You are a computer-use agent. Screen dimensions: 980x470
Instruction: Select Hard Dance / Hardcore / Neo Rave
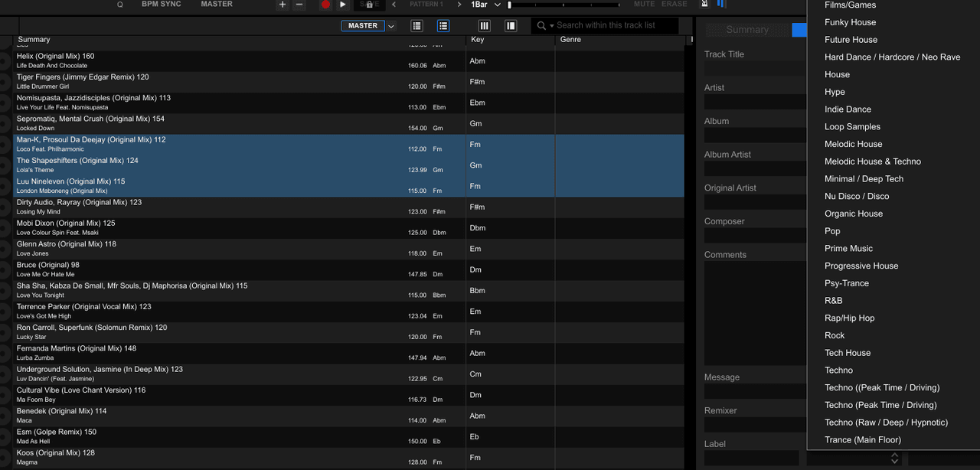click(893, 57)
